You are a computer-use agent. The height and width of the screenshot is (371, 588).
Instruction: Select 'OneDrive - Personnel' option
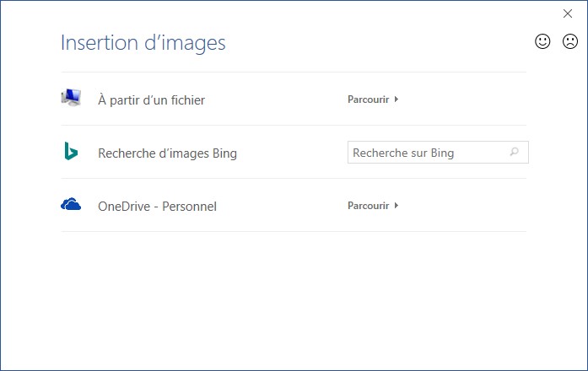tap(157, 206)
